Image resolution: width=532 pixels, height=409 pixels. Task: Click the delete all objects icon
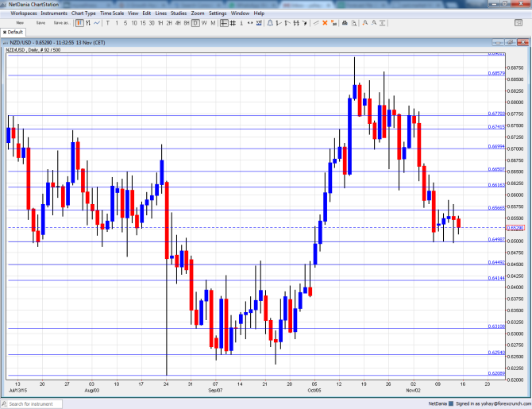click(333, 23)
